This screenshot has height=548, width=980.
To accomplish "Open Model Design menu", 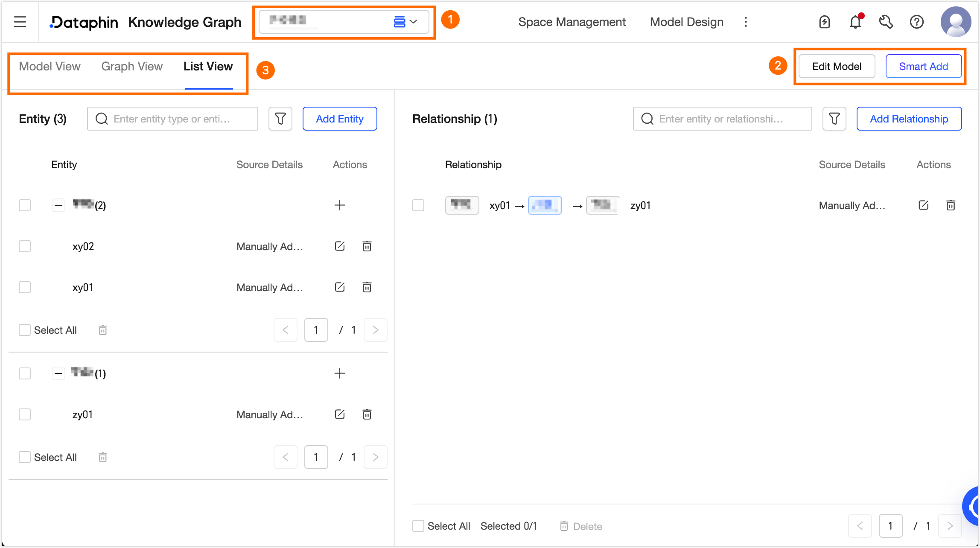I will [687, 22].
